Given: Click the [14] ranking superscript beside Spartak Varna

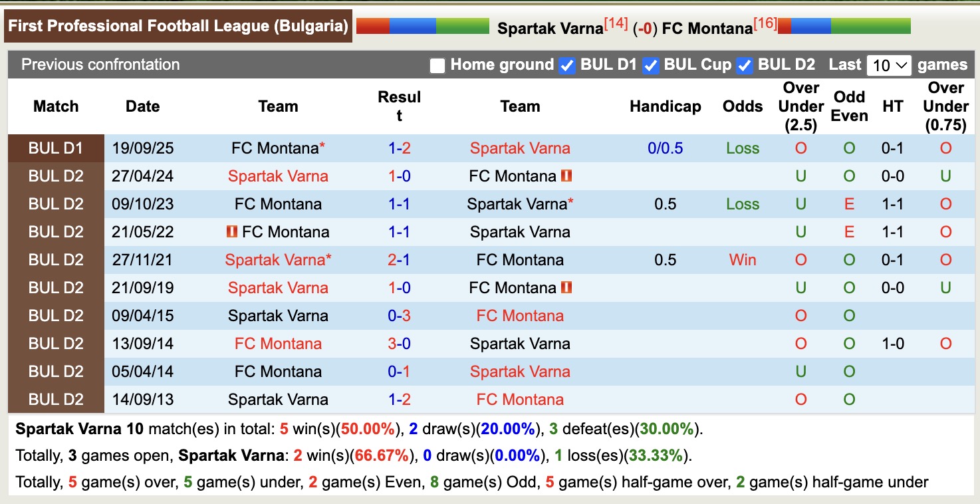Looking at the screenshot, I should click(x=616, y=22).
